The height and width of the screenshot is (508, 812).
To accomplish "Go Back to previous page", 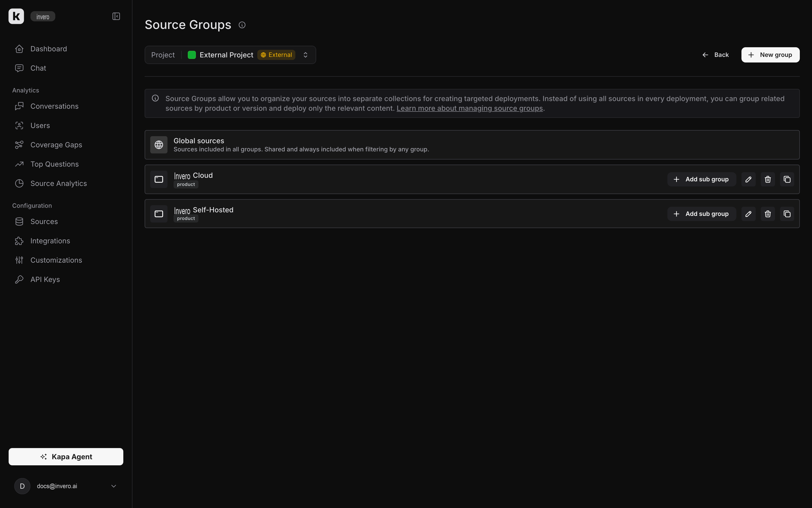I will pyautogui.click(x=715, y=55).
